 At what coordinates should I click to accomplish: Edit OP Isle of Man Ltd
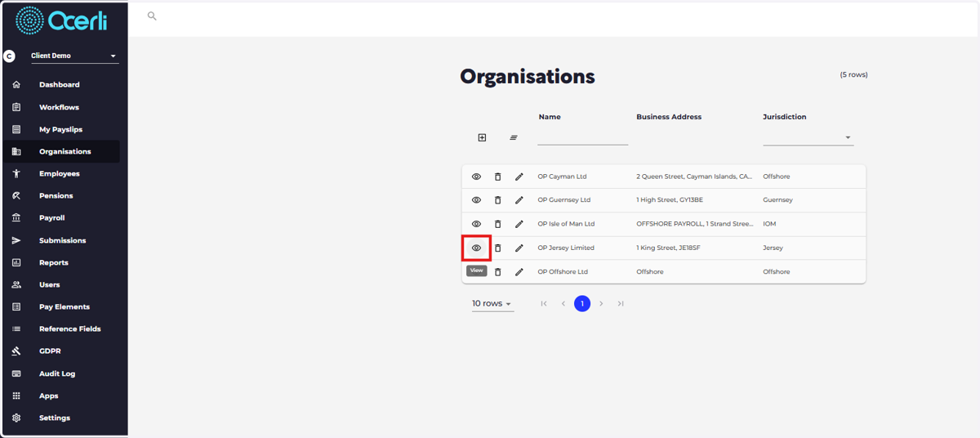click(x=519, y=224)
